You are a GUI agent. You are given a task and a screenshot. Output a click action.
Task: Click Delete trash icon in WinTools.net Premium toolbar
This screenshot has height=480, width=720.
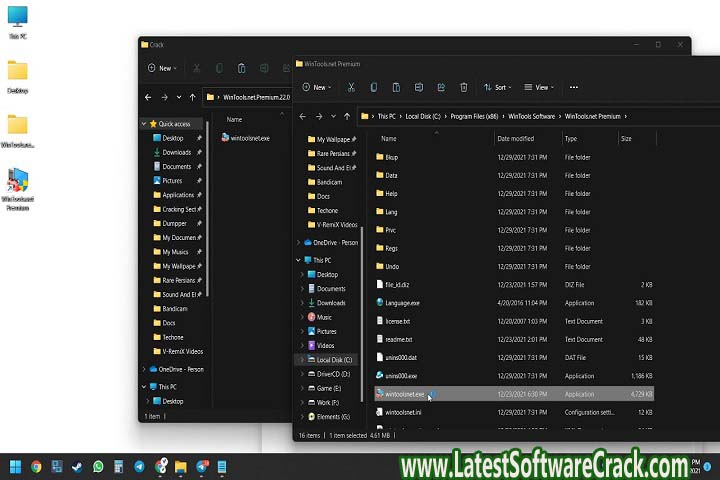pyautogui.click(x=463, y=87)
